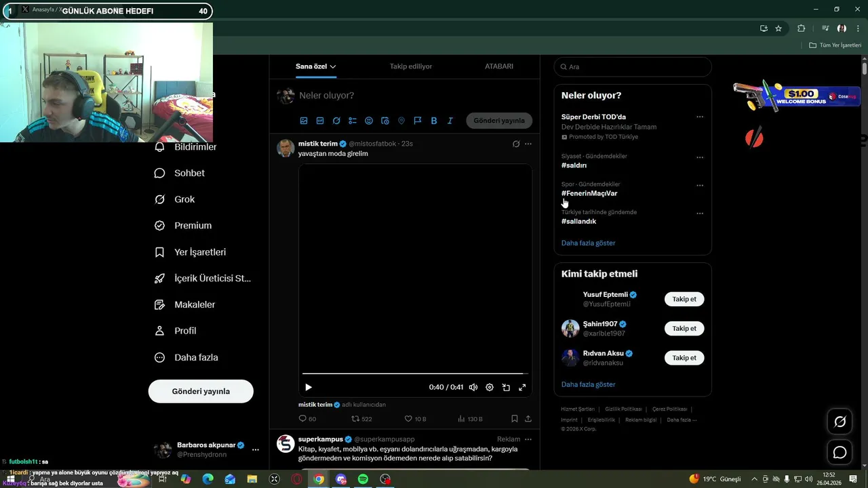Like the mistik terim post

(x=415, y=419)
